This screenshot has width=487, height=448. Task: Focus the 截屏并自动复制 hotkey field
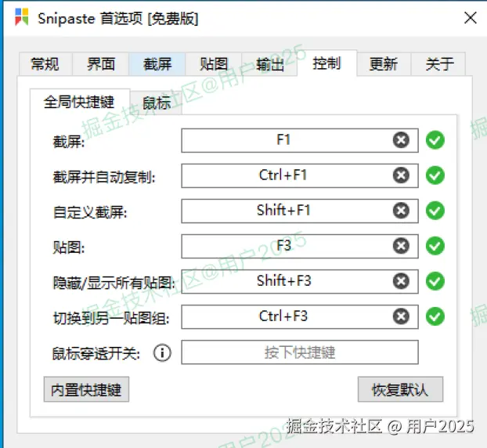300,175
